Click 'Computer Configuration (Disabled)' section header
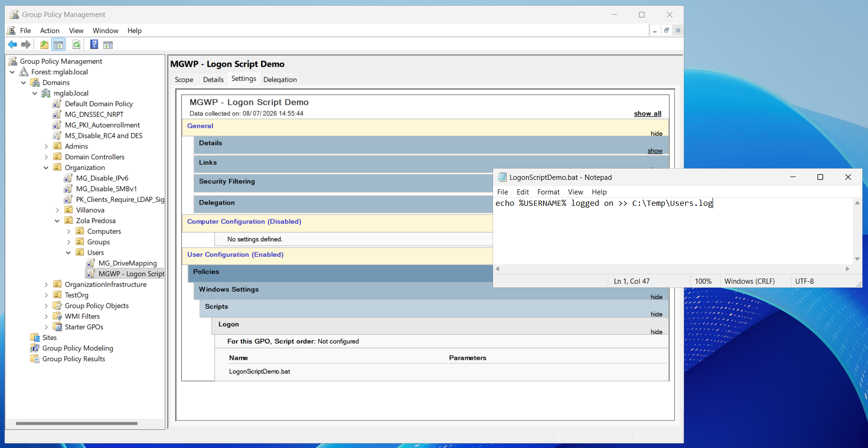 (x=244, y=221)
